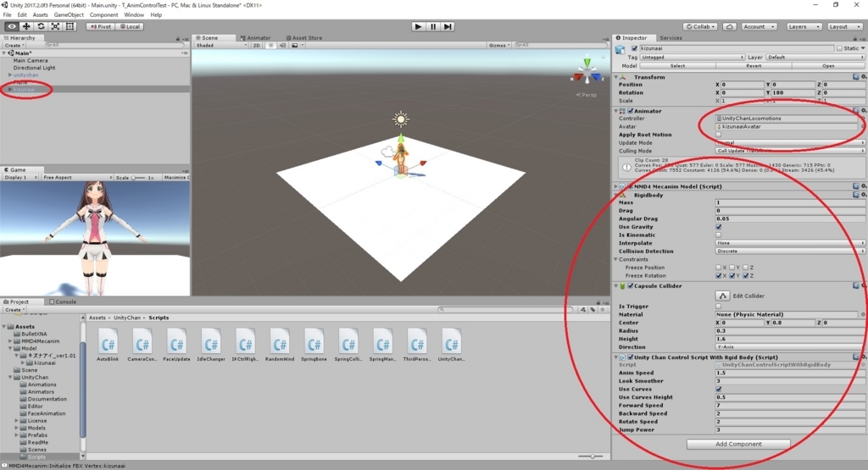Screen dimensions: 868x470
Task: Click model Select button
Action: click(x=677, y=66)
